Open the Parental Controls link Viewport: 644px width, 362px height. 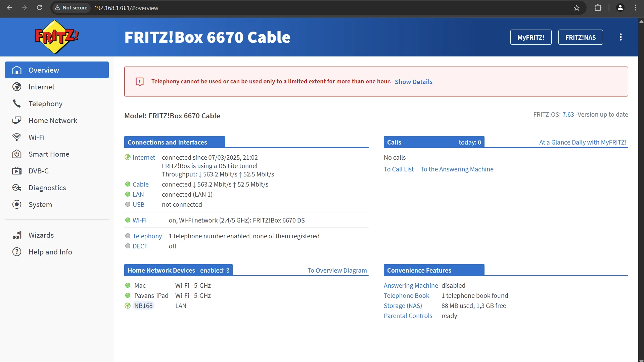pyautogui.click(x=408, y=316)
